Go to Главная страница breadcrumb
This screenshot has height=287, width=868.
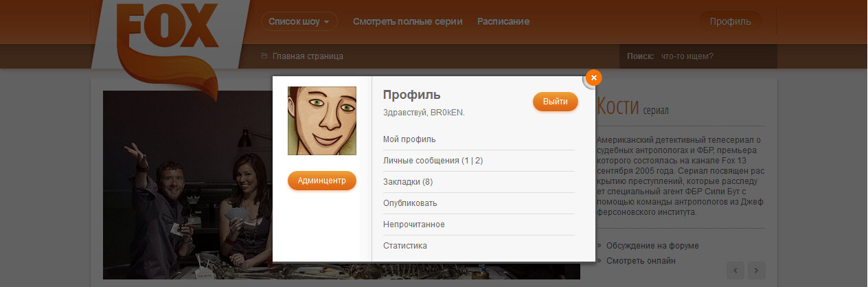(308, 56)
